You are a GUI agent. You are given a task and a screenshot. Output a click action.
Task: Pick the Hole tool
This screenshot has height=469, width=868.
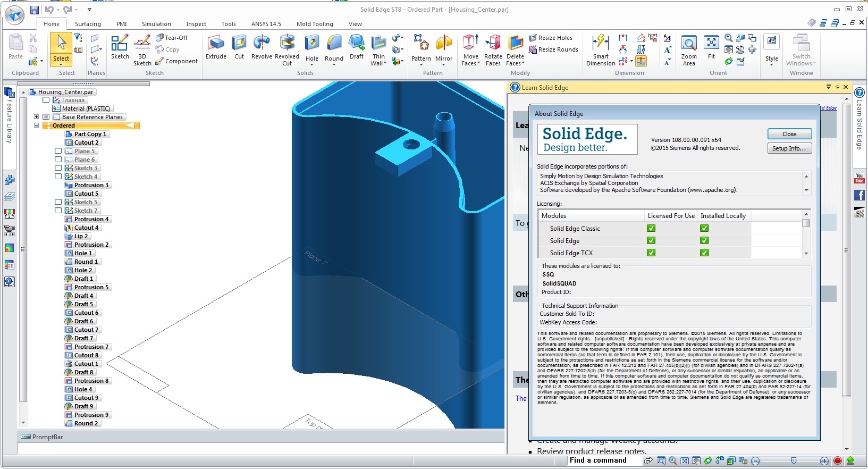(312, 47)
